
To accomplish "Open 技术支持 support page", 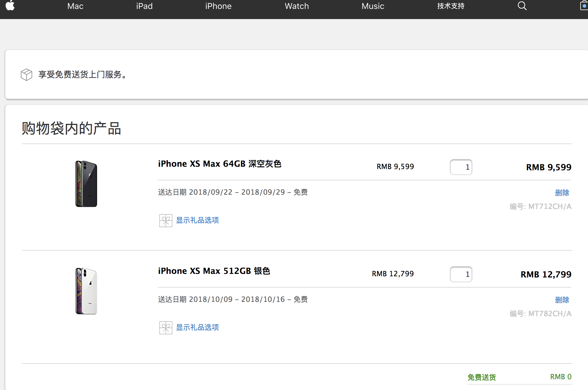I will (x=451, y=6).
